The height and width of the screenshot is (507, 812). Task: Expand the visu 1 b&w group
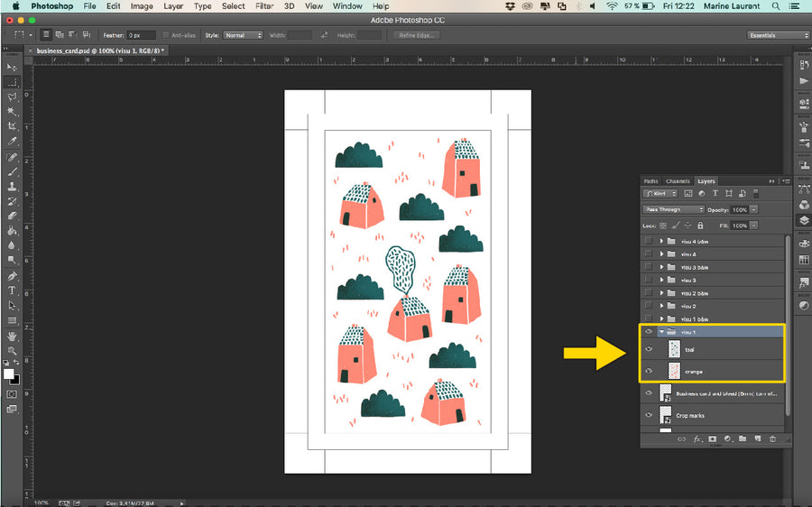[x=661, y=318]
